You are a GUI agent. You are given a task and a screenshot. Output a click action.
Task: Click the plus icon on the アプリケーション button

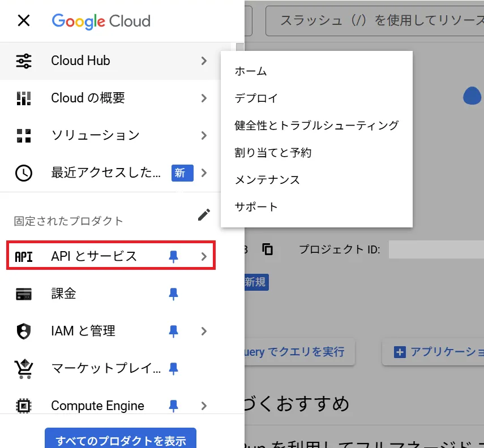[400, 352]
